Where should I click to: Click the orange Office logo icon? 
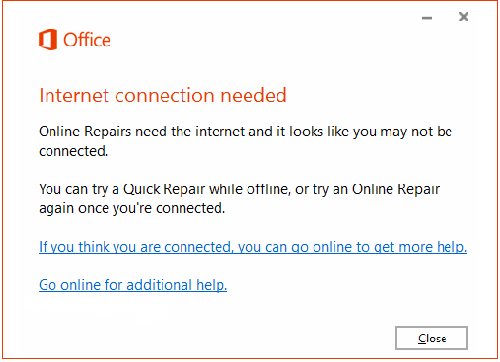[x=48, y=39]
